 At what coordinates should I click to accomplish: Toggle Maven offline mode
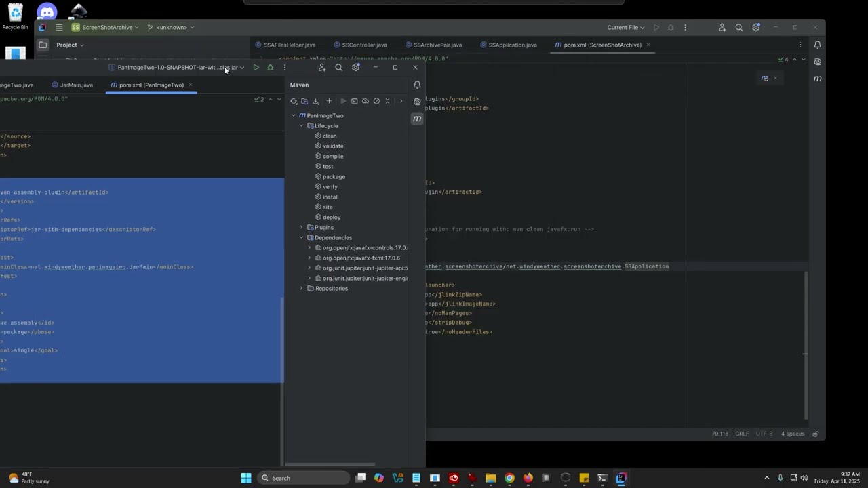point(366,101)
